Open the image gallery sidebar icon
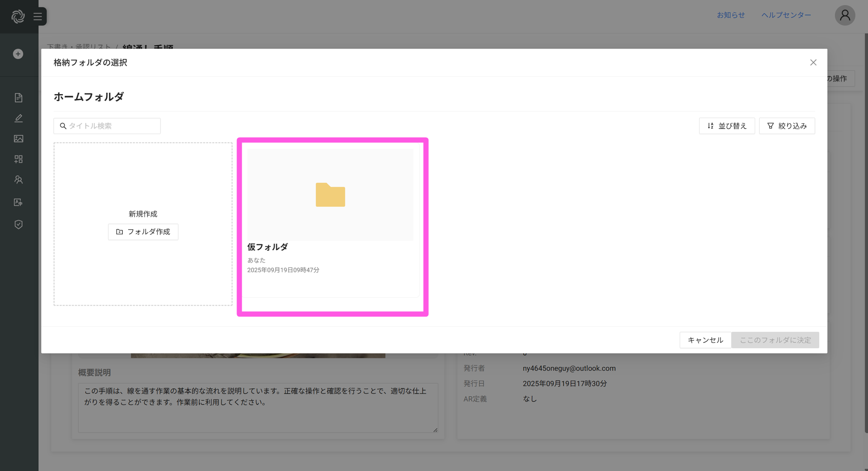Image resolution: width=868 pixels, height=471 pixels. [18, 138]
